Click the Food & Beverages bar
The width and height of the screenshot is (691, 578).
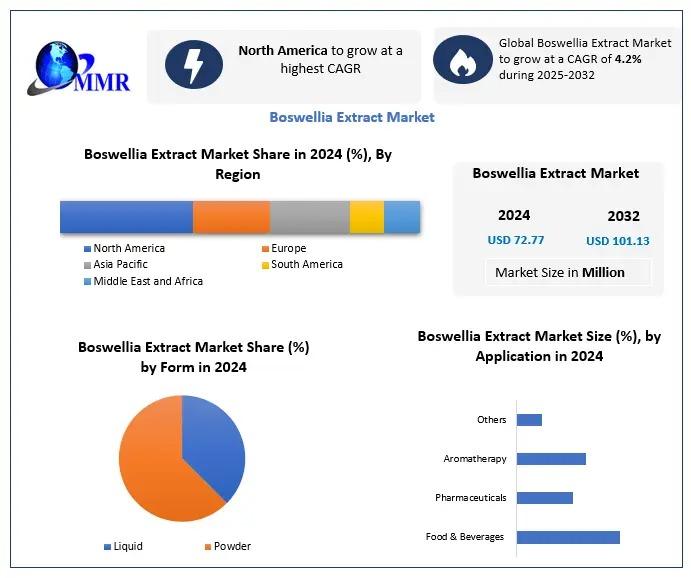point(568,537)
